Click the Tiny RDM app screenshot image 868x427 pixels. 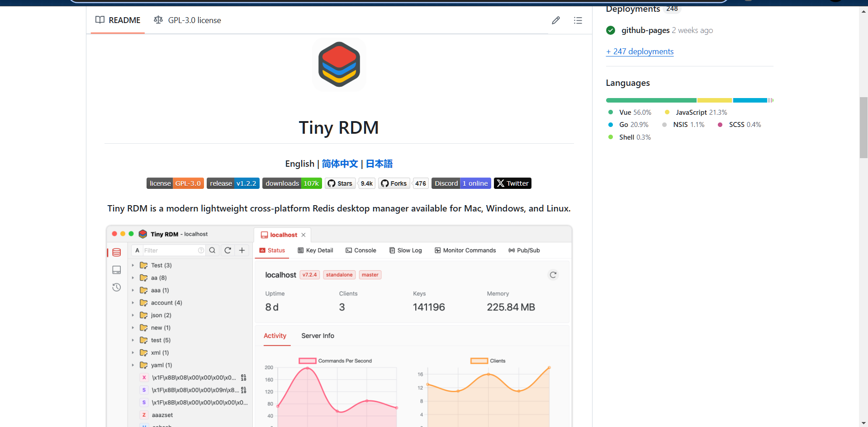tap(339, 326)
